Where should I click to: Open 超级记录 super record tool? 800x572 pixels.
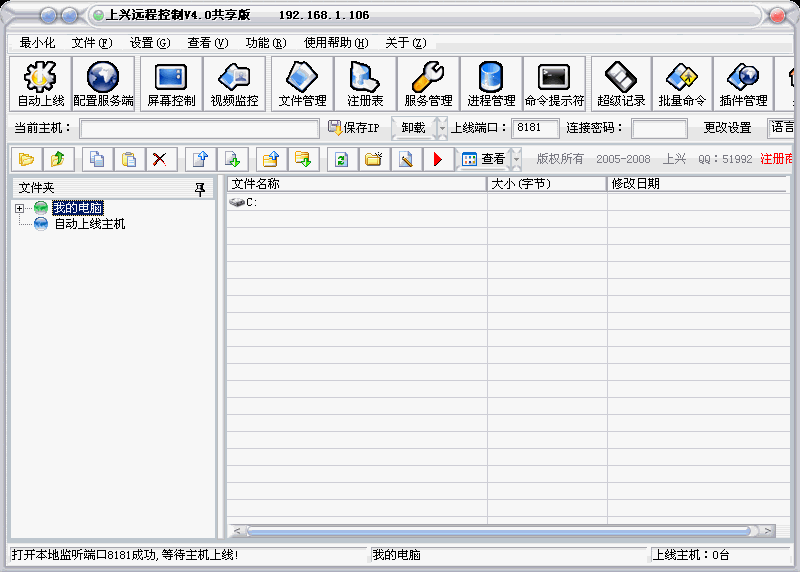point(621,84)
